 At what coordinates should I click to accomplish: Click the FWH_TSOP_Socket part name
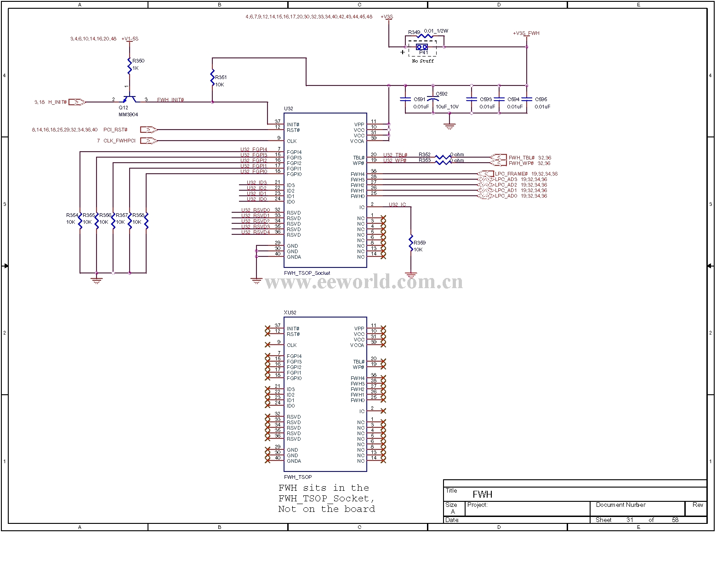307,273
